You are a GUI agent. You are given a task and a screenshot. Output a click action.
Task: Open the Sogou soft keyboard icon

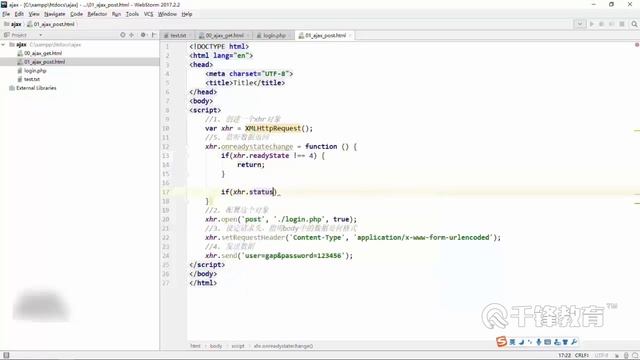click(x=548, y=342)
